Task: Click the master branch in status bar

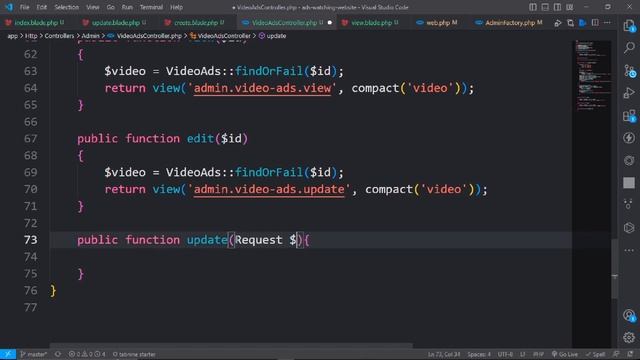Action: (33, 354)
